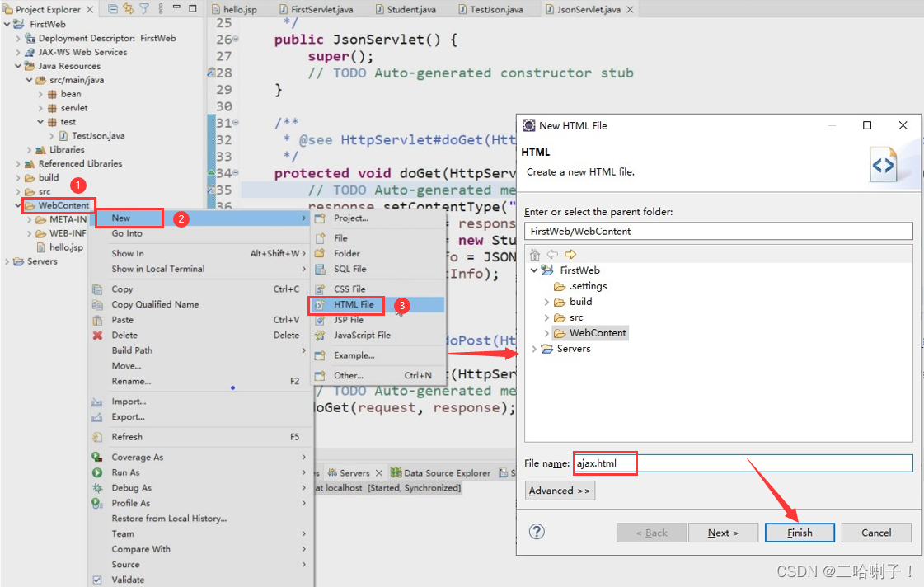Click the Home icon in New HTML File dialog
This screenshot has width=924, height=587.
pyautogui.click(x=535, y=254)
